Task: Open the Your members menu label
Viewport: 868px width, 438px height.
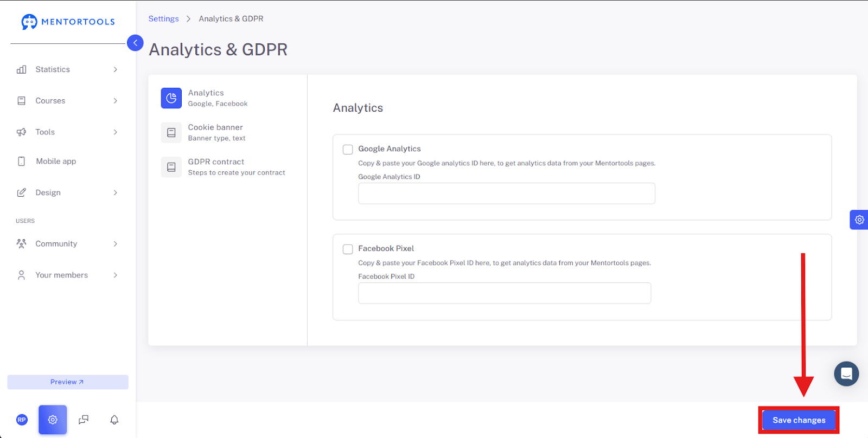Action: [62, 275]
